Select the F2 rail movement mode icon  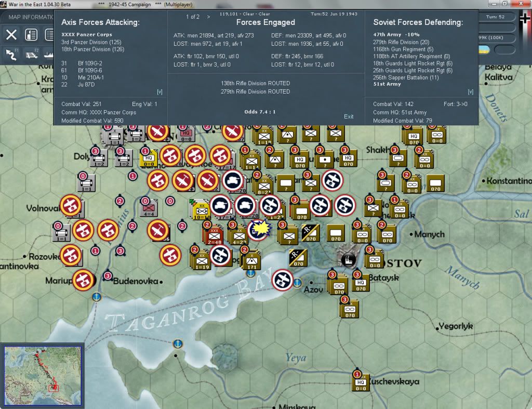(x=32, y=54)
